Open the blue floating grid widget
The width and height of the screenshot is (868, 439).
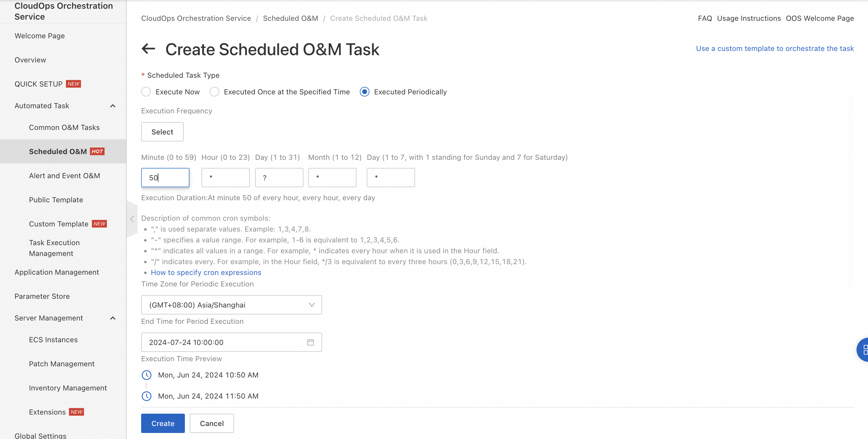(863, 349)
